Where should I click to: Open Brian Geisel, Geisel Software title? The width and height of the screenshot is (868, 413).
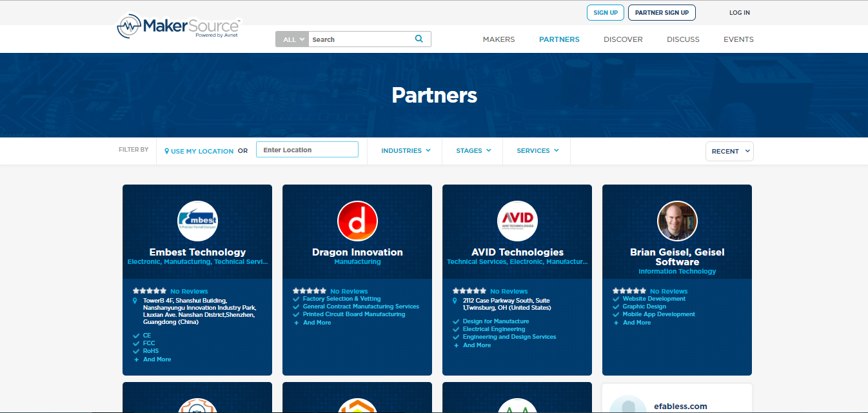pos(677,257)
